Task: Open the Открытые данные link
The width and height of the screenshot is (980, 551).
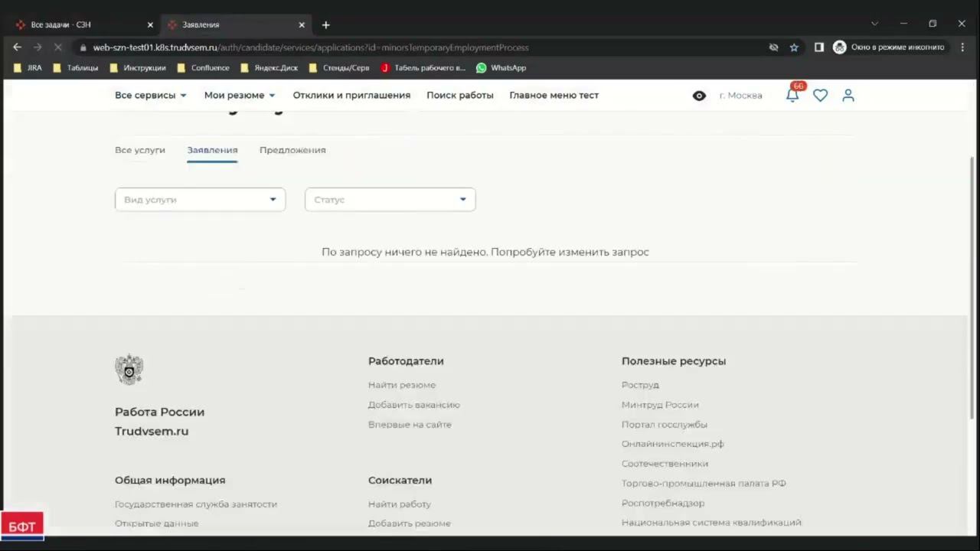Action: pyautogui.click(x=156, y=523)
